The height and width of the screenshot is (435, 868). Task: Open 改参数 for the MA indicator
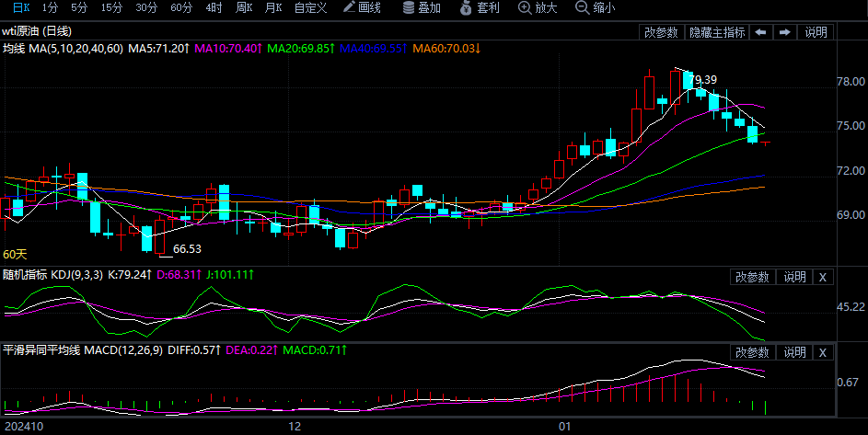coord(661,32)
